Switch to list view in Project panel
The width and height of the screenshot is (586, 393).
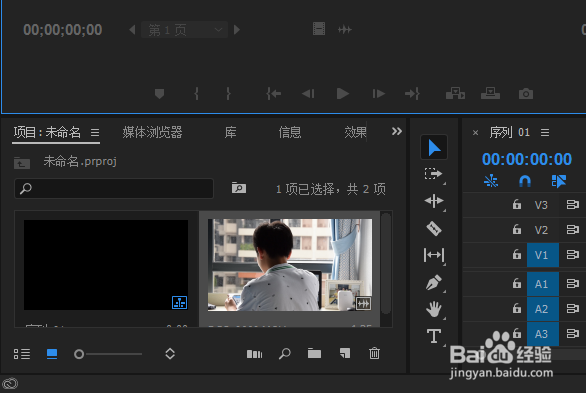22,354
